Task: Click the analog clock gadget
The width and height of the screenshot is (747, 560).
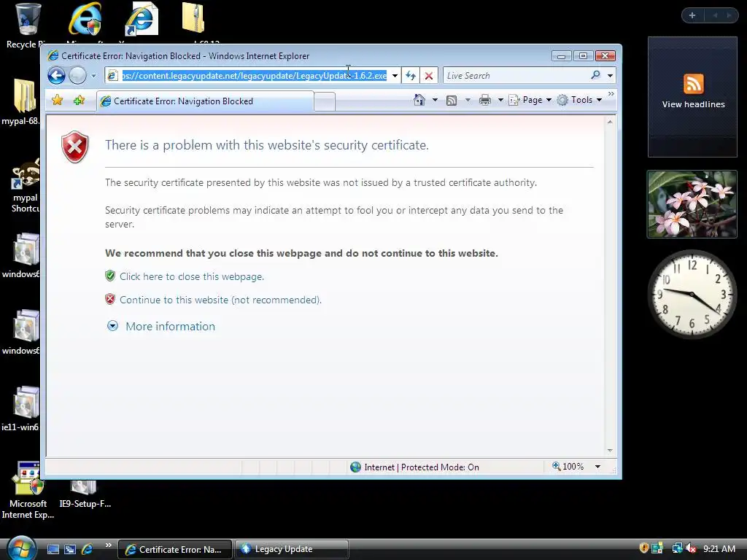Action: point(692,295)
